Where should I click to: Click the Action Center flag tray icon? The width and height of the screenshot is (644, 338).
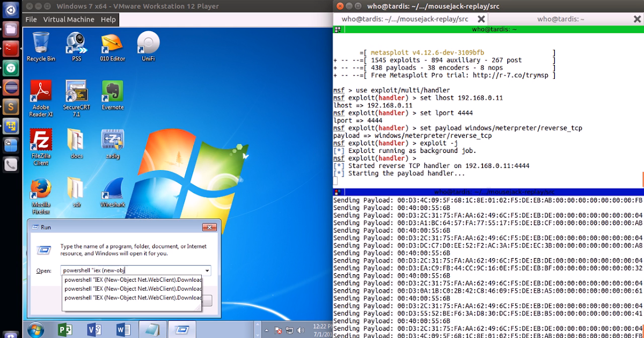tap(278, 330)
